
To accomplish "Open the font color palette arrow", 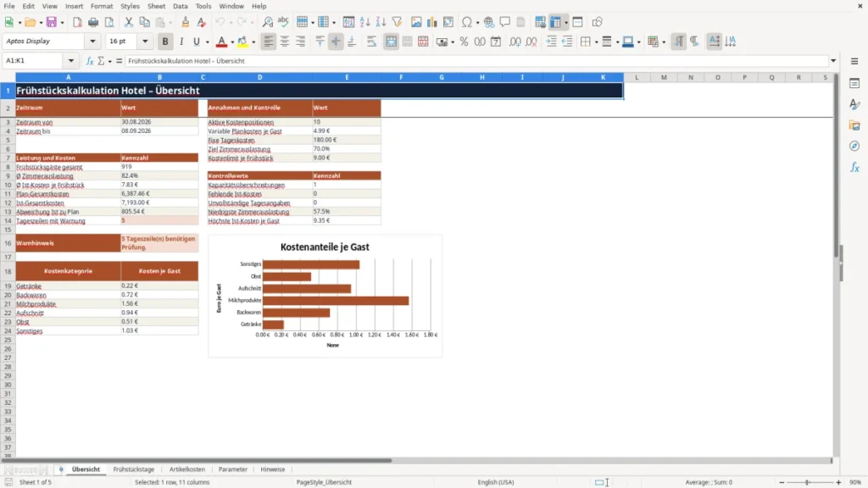I will coord(232,42).
